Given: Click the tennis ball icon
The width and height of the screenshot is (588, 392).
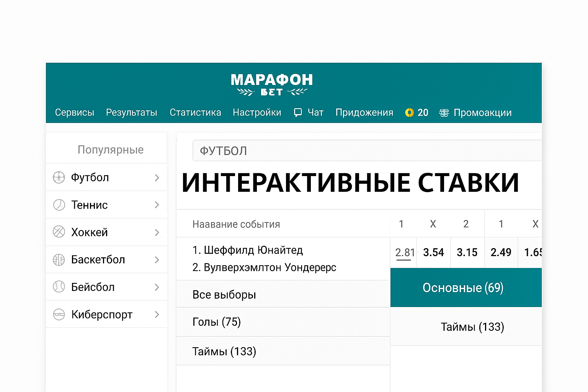Looking at the screenshot, I should [x=59, y=205].
